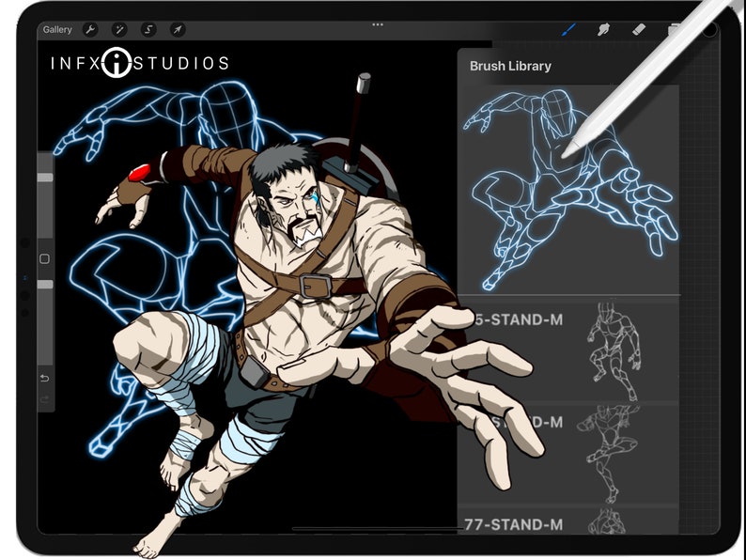
Task: Activate the Transform arrow tool
Action: pos(178,30)
